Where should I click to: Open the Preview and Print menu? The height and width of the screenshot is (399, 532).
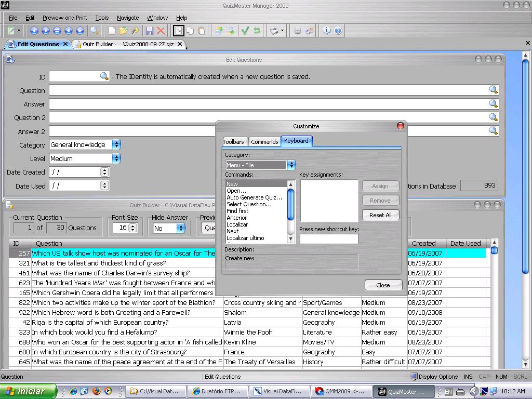64,18
